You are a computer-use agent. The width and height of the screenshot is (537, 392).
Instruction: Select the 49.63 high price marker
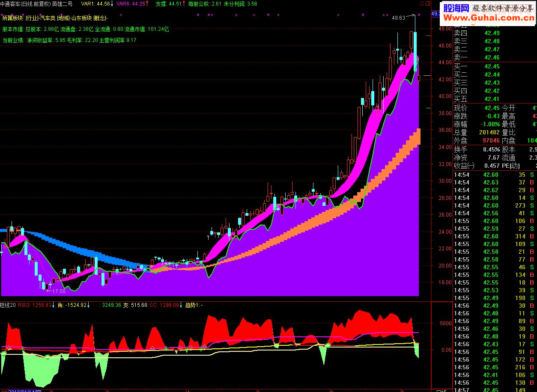point(398,18)
